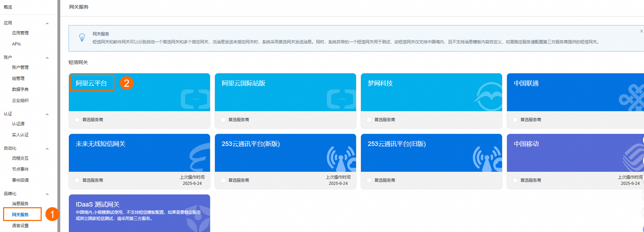The height and width of the screenshot is (232, 644).
Task: Select 首选服务商 radio for 中国移动
Action: (x=515, y=180)
